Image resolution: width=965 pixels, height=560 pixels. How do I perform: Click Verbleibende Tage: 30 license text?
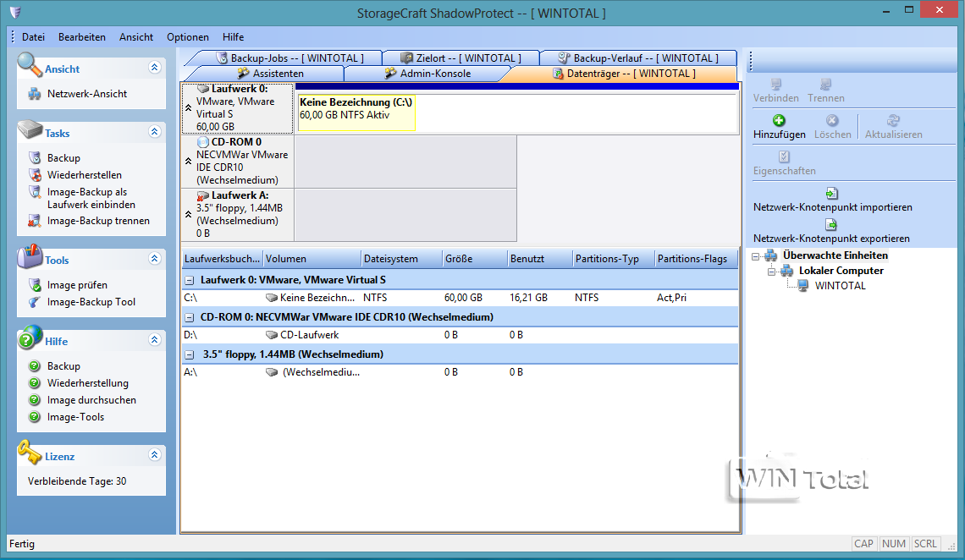(77, 481)
